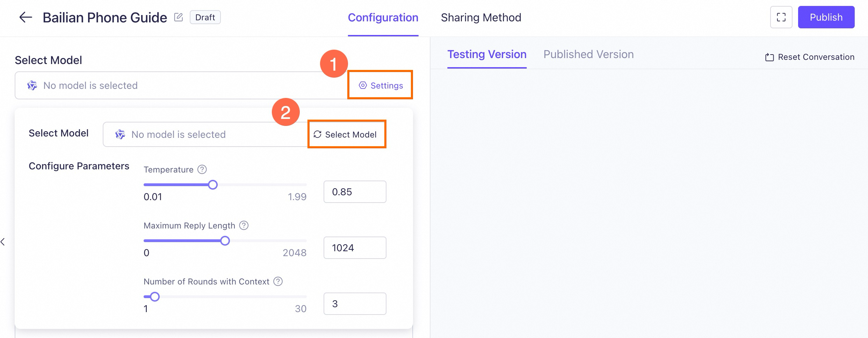
Task: Click the Temperature minimum value 0.01
Action: point(153,197)
